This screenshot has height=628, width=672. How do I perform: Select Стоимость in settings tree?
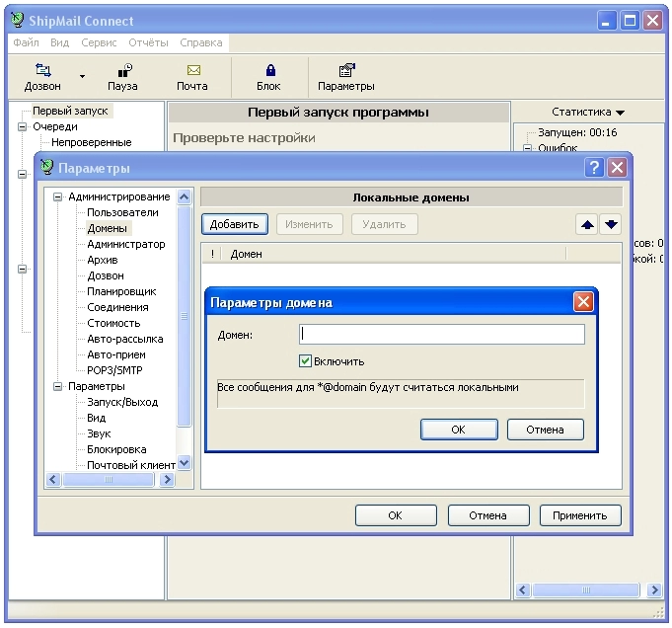[x=113, y=324]
